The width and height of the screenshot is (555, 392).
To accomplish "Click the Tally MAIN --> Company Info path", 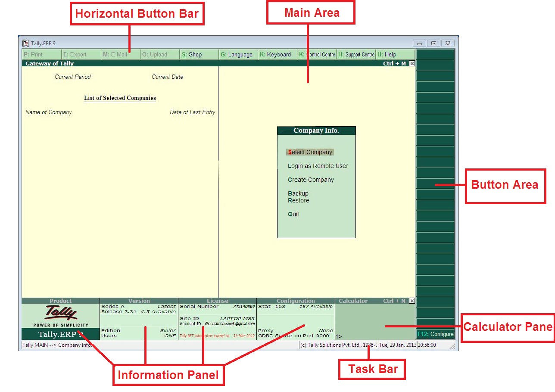I will [x=57, y=345].
